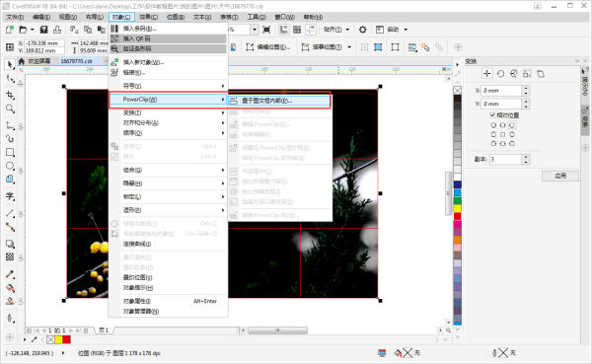592x364 pixels.
Task: Click the wrap text icon on property bar
Action: [x=412, y=47]
